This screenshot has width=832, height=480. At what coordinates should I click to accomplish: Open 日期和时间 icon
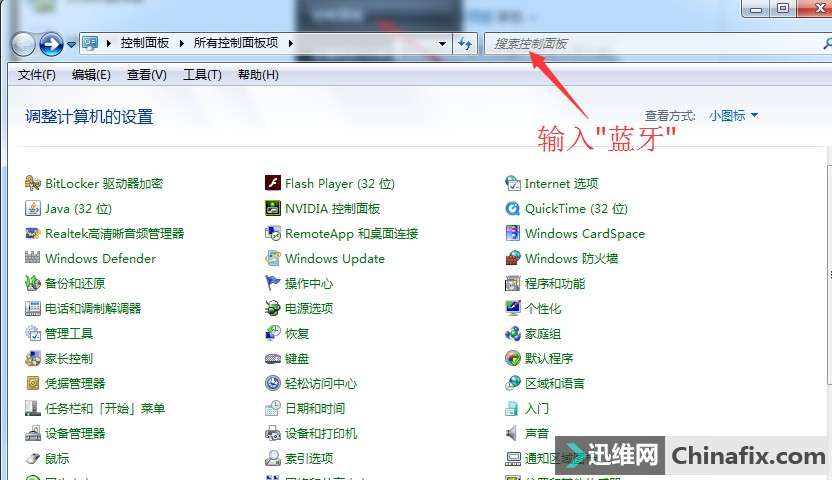273,408
